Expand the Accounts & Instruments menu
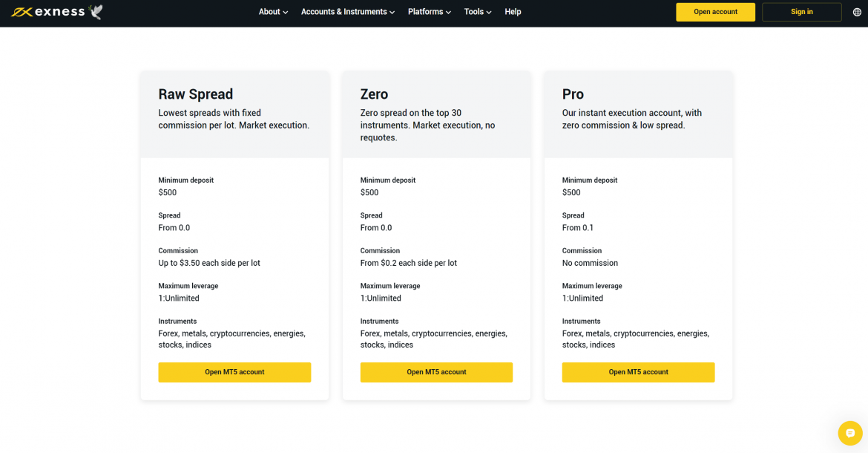The height and width of the screenshot is (453, 868). pos(347,12)
